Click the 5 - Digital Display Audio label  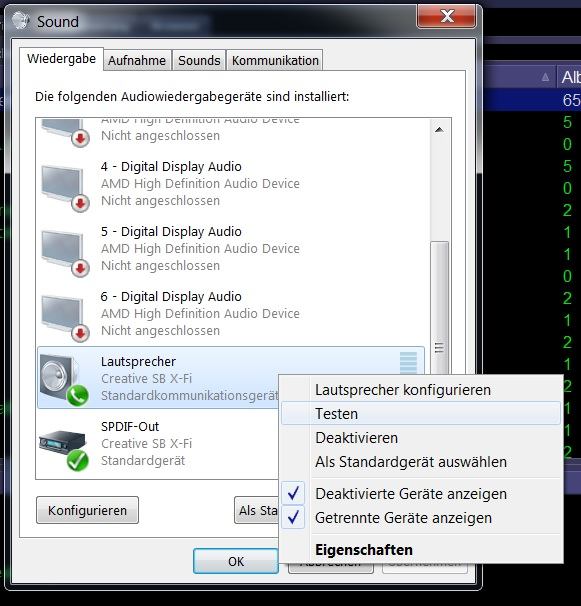(x=171, y=232)
